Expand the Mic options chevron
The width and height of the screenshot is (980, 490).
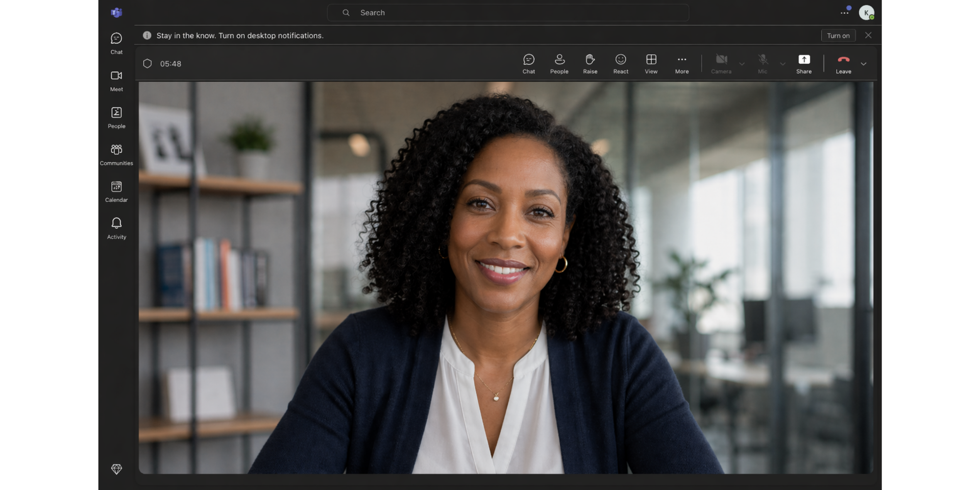(x=783, y=64)
